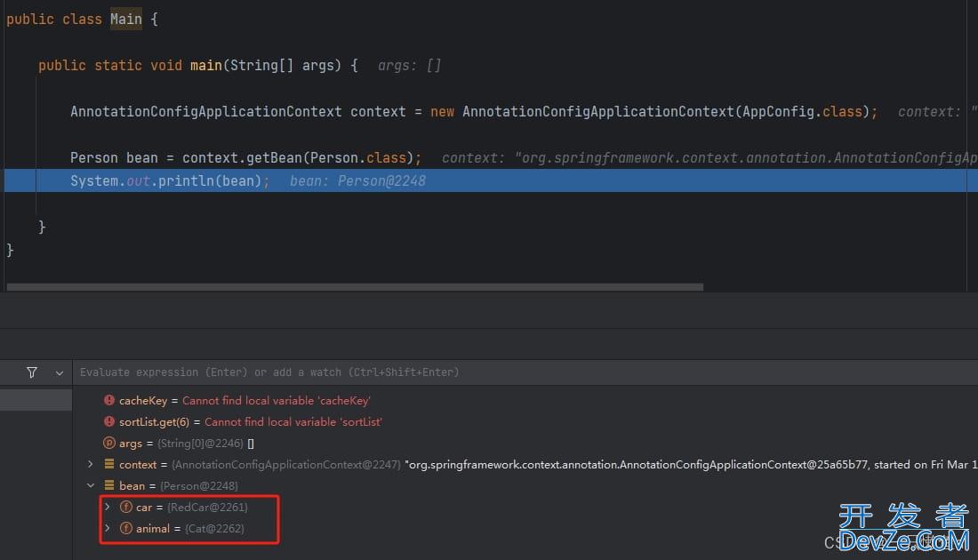Click the parameter icon beside args
Viewport: 978px width, 560px height.
tap(109, 444)
